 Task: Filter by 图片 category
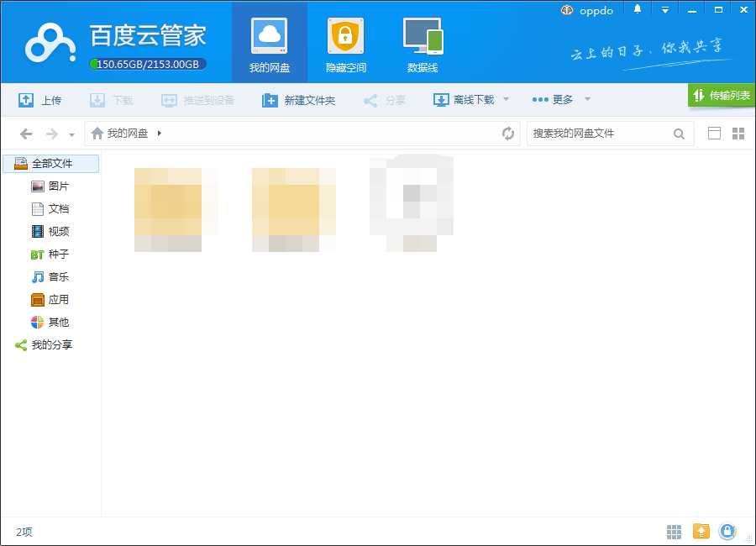50,186
